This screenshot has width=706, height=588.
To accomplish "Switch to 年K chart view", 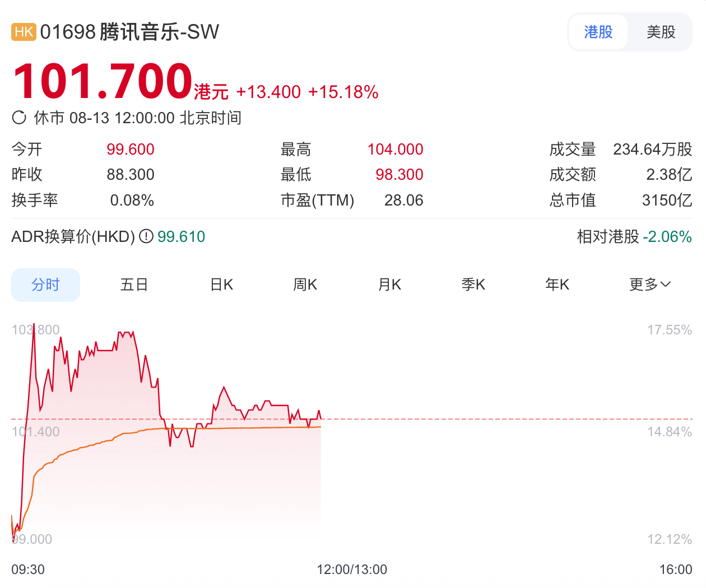I will (x=557, y=284).
